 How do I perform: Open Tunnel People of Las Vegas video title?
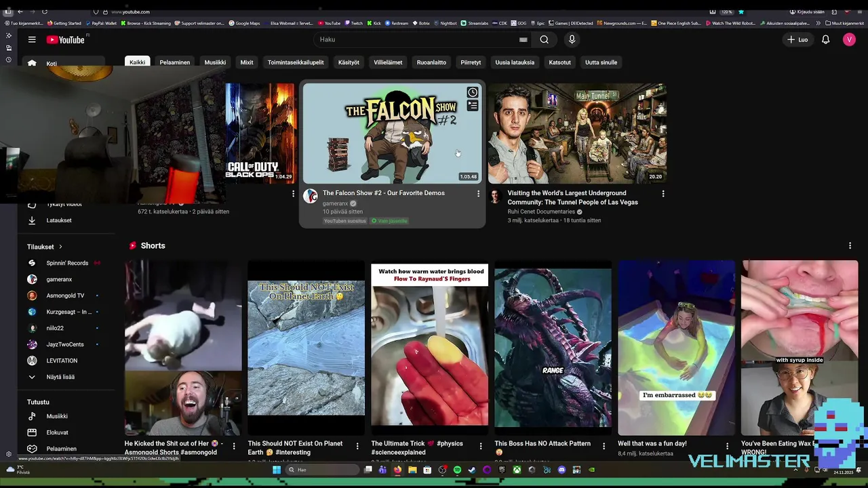(573, 197)
